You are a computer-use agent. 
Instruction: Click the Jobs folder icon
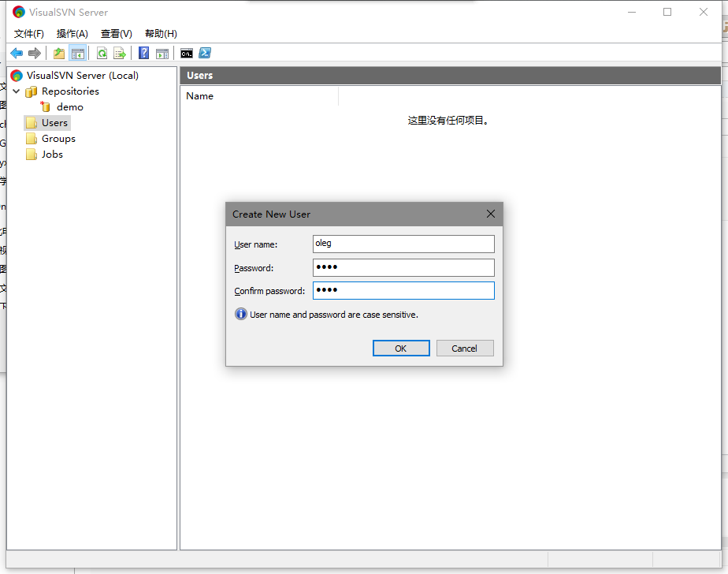click(32, 155)
